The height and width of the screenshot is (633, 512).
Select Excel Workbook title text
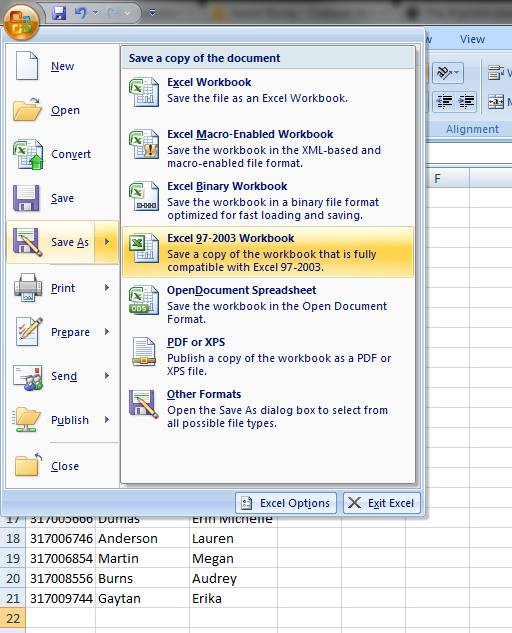click(209, 82)
